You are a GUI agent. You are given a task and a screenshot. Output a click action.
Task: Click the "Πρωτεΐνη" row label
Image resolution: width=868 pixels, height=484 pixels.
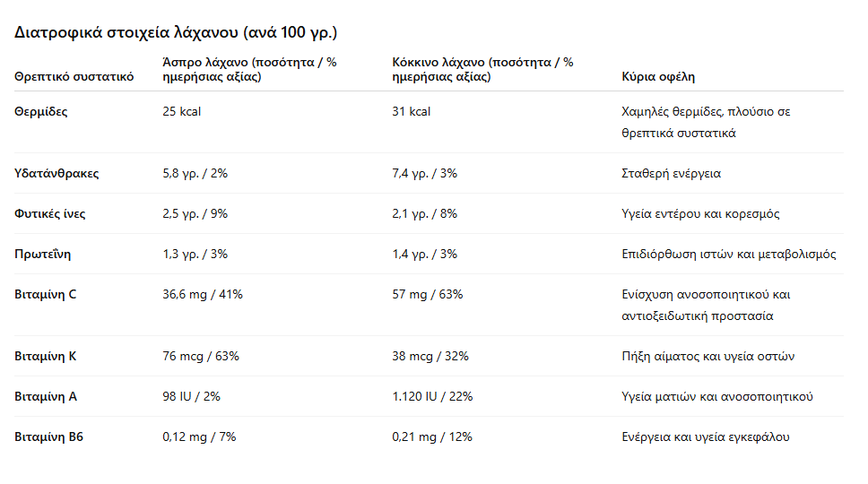click(x=43, y=255)
